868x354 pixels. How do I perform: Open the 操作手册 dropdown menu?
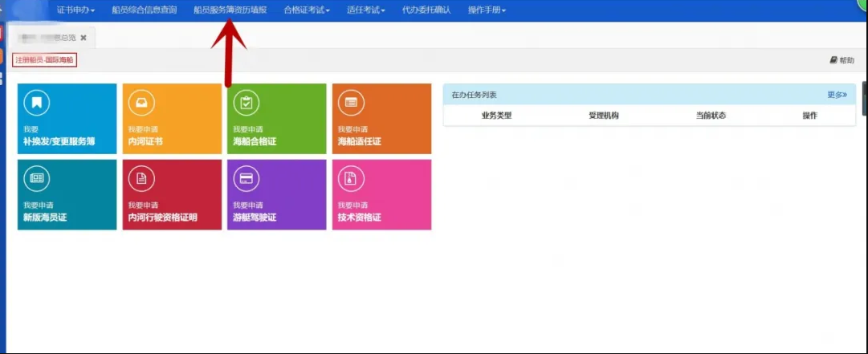coord(487,10)
